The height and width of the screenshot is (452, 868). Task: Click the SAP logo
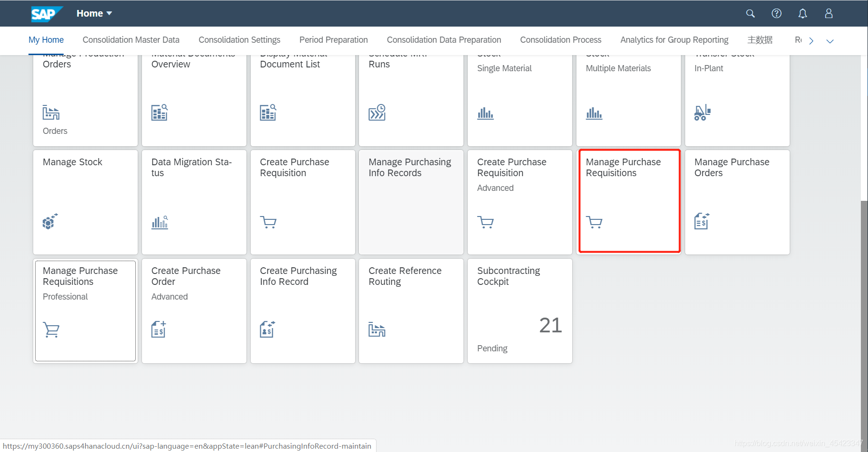click(47, 14)
